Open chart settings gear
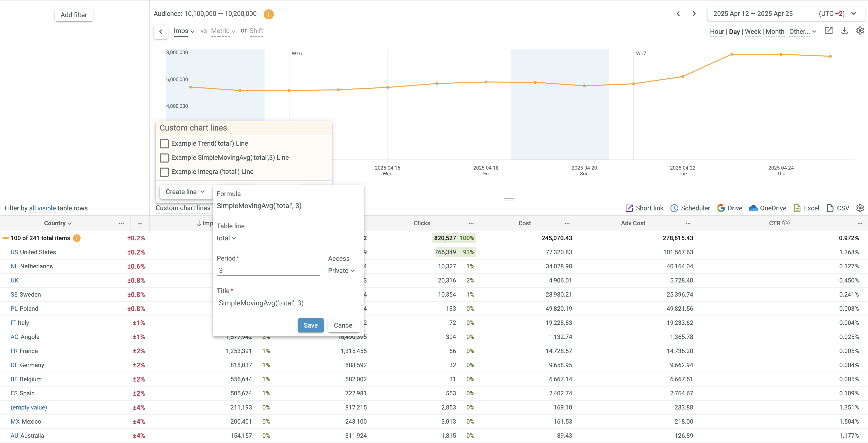Image resolution: width=868 pixels, height=443 pixels. click(x=860, y=31)
